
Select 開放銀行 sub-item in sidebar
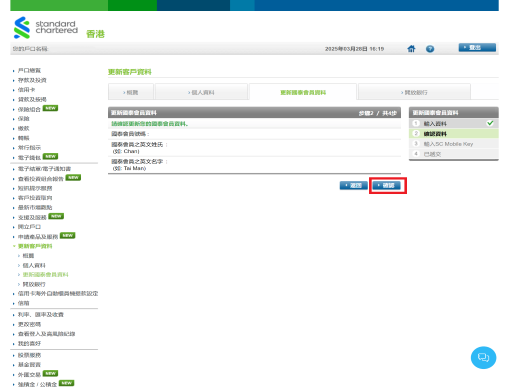(x=34, y=284)
